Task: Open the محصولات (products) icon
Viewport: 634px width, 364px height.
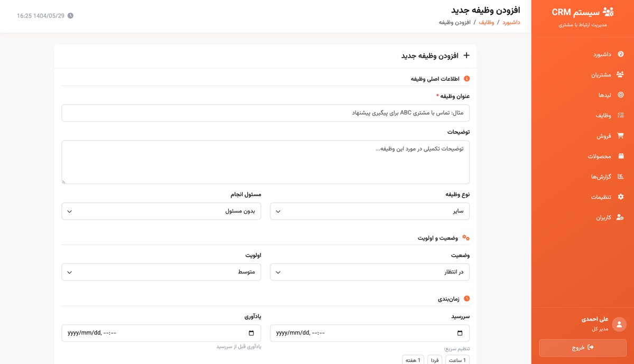Action: tap(621, 156)
